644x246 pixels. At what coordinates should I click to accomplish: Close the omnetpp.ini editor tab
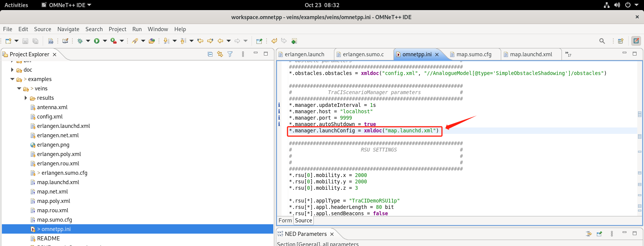tap(437, 54)
